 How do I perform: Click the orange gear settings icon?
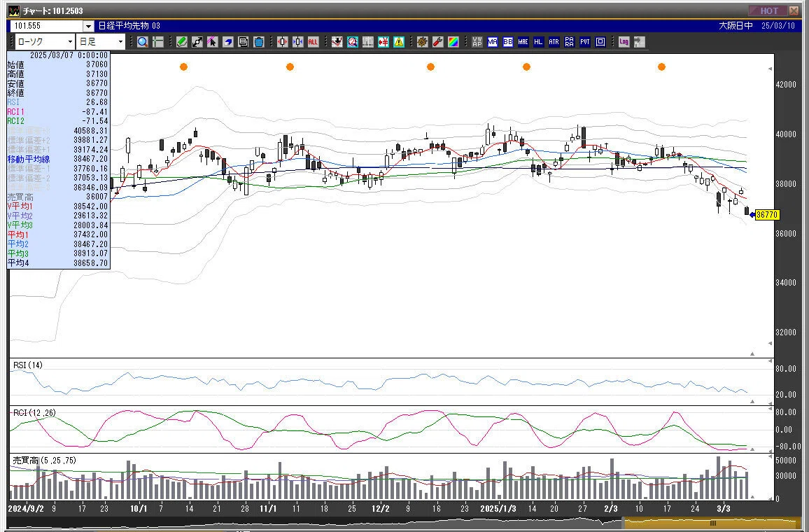(x=423, y=42)
